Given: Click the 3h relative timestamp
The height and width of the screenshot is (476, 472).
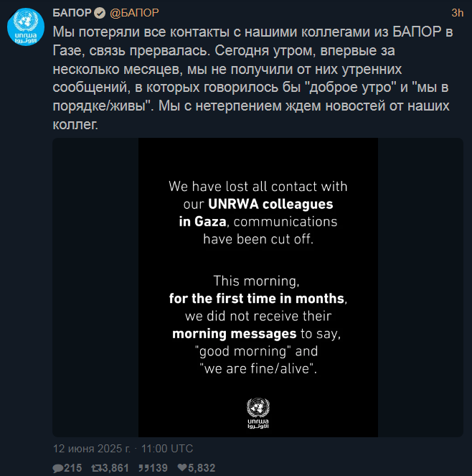Looking at the screenshot, I should [x=457, y=13].
